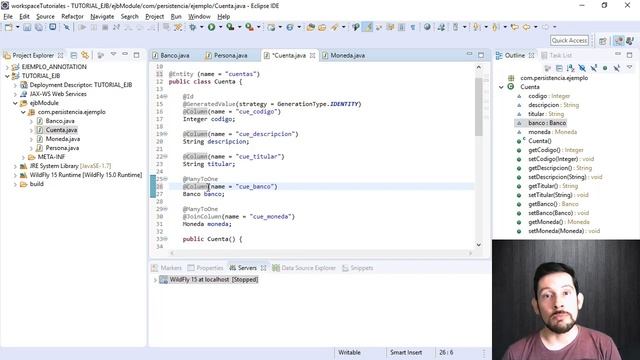Switch to the Banco.java editor tab
This screenshot has height=360, width=640.
171,56
